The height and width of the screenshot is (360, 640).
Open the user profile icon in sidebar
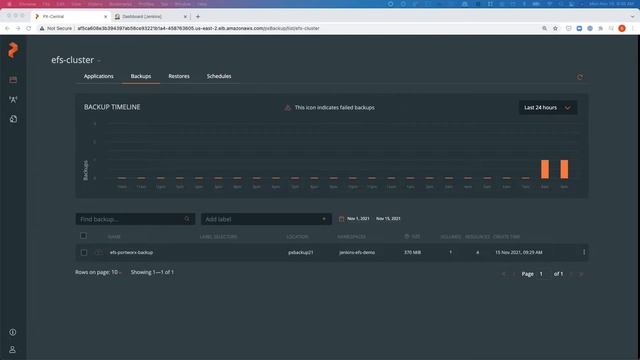tap(13, 350)
